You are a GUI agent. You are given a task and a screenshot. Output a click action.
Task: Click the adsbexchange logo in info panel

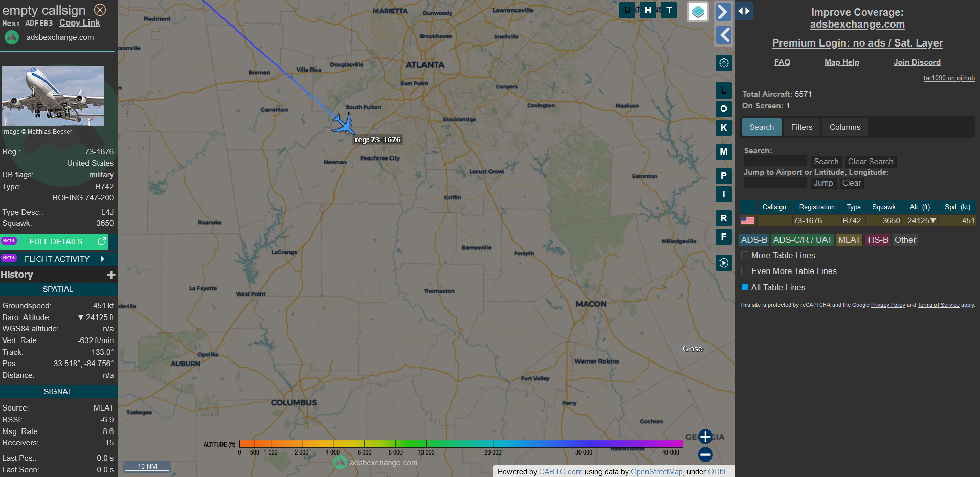(x=12, y=37)
